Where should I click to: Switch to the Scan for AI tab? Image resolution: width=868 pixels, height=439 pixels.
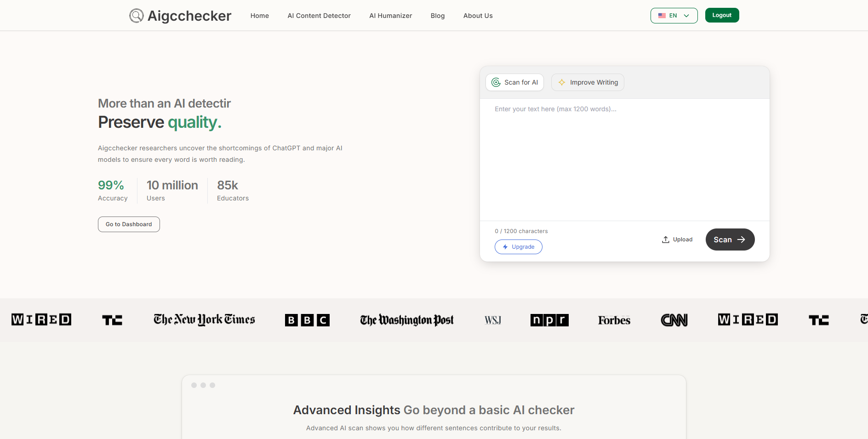pos(514,82)
